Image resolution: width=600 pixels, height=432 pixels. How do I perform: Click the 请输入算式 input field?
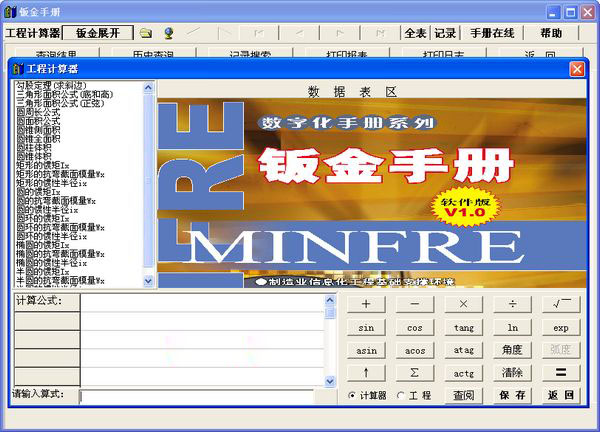205,395
